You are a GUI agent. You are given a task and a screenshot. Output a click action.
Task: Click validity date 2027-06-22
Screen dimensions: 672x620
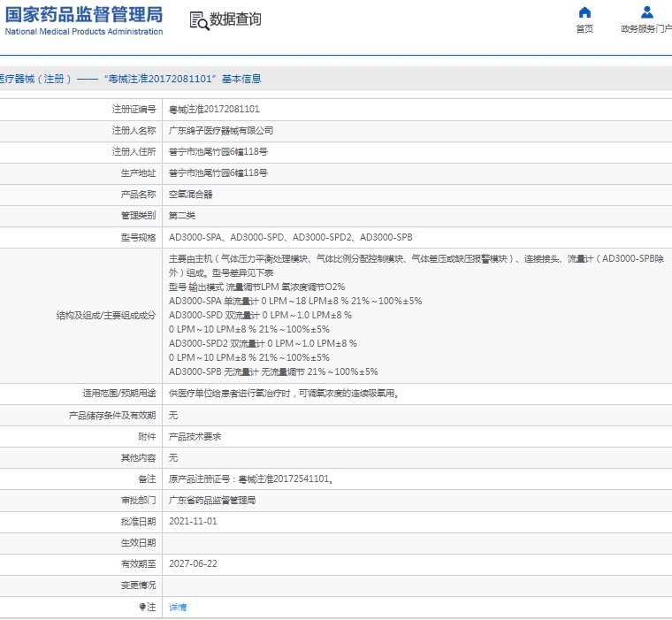pos(193,564)
